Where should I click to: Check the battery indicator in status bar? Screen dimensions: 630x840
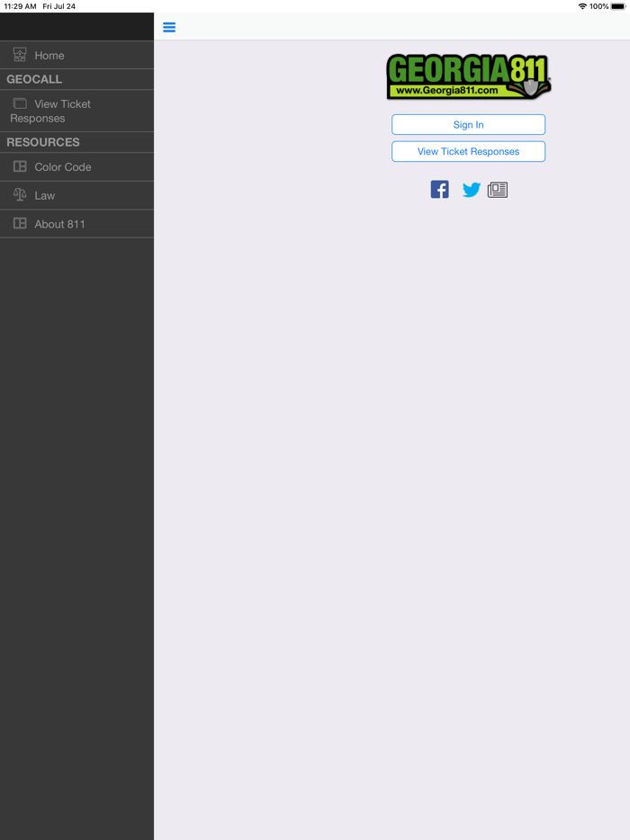click(x=617, y=6)
